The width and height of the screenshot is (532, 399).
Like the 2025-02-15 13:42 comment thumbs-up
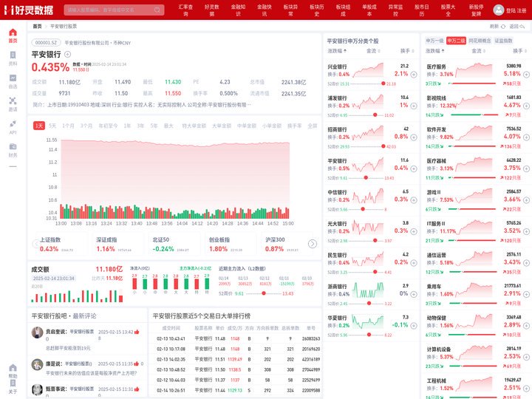(x=137, y=332)
